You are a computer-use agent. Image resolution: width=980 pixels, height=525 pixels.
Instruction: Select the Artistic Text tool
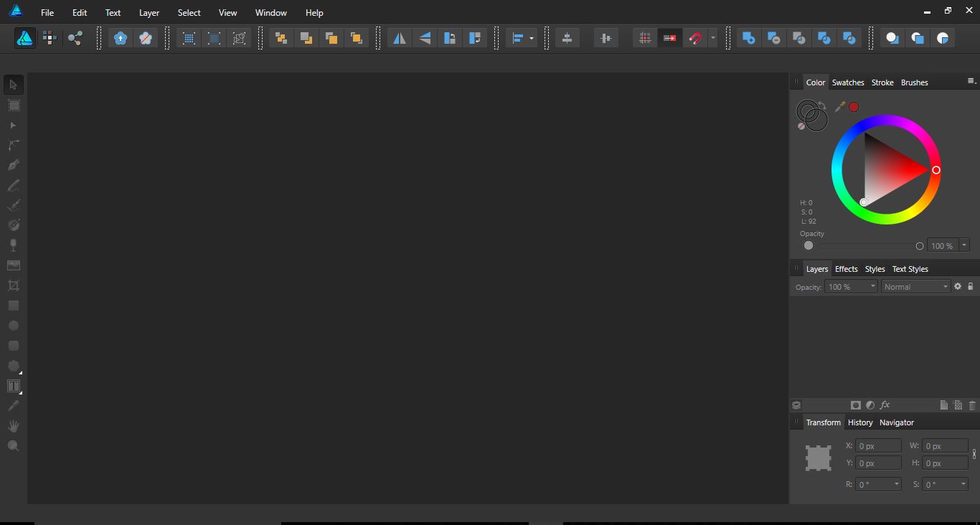(x=13, y=386)
